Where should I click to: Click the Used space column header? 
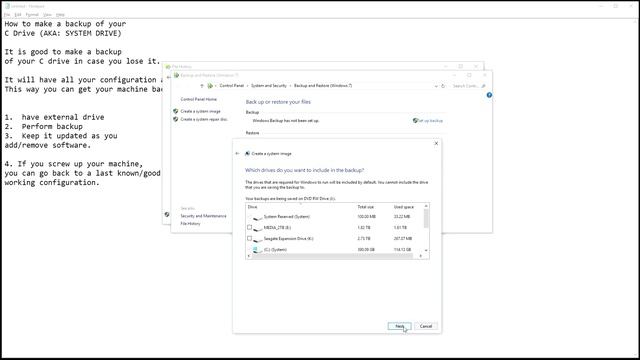[x=403, y=207]
